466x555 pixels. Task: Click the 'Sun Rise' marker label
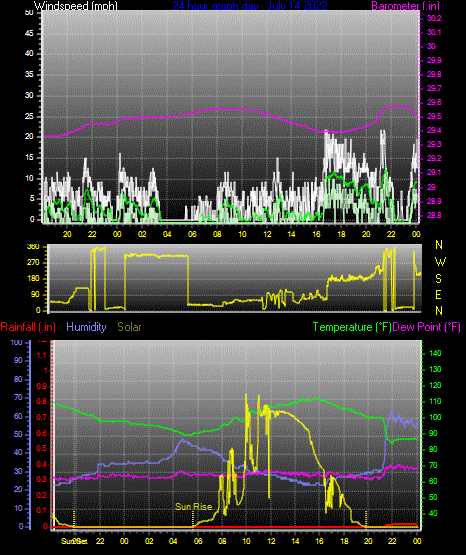coord(194,507)
